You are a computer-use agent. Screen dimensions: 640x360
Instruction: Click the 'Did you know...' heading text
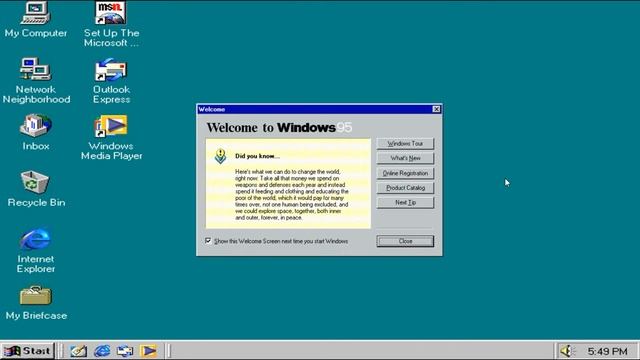[257, 156]
